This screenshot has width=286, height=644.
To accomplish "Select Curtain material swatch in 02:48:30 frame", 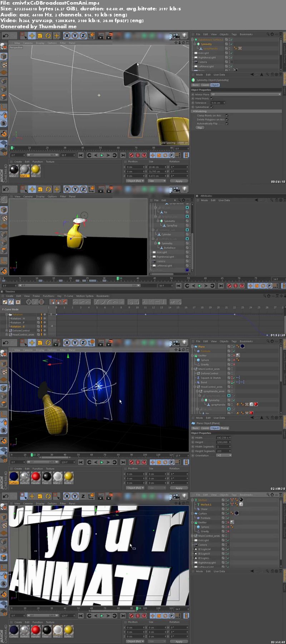I will (x=14, y=477).
